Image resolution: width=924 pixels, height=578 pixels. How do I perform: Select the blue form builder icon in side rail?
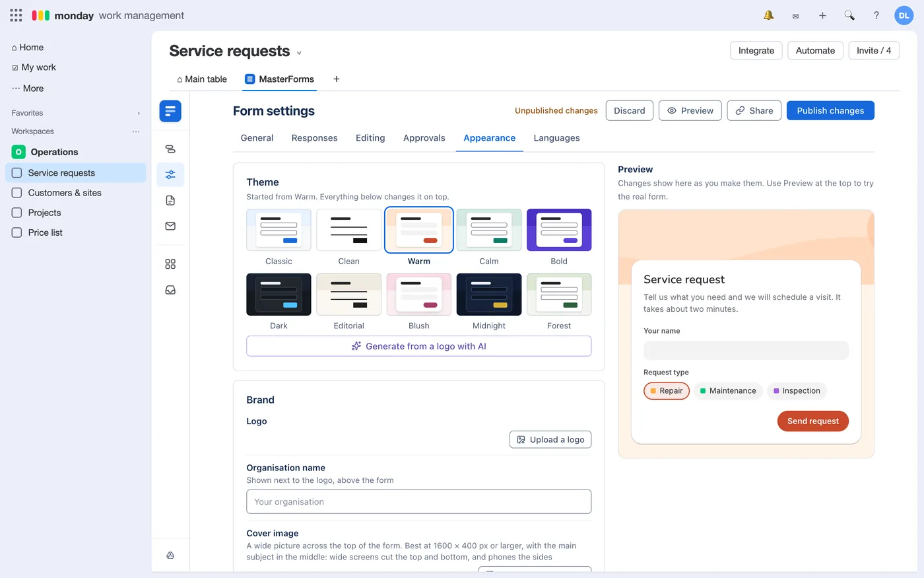[x=170, y=111]
